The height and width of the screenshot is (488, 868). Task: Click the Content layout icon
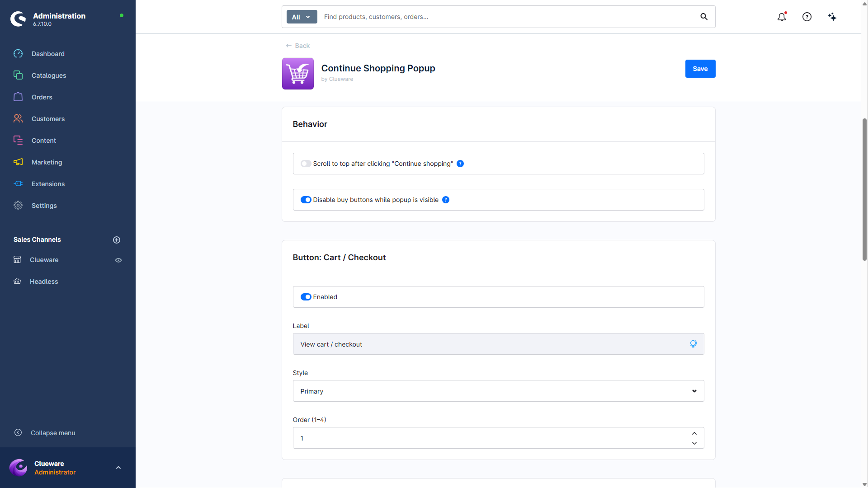[x=18, y=141]
